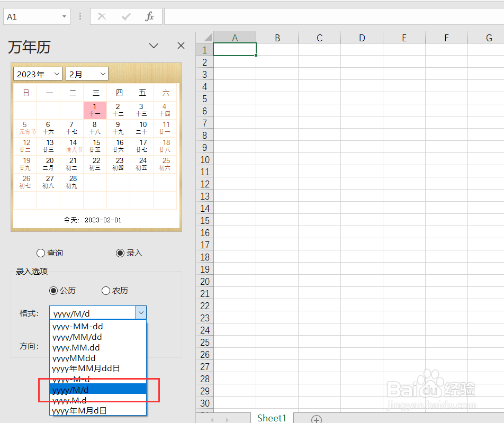Select column B header
The image size is (504, 423).
tap(277, 38)
